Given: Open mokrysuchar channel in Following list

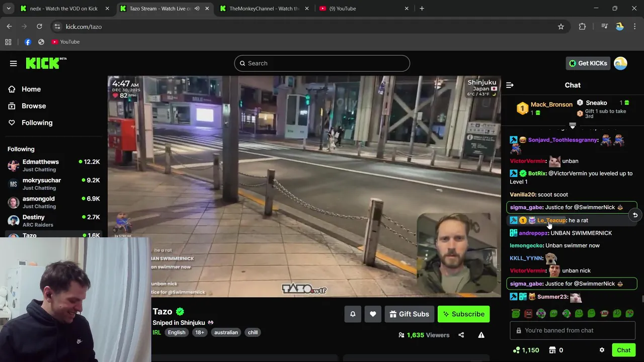Looking at the screenshot, I should (x=53, y=184).
